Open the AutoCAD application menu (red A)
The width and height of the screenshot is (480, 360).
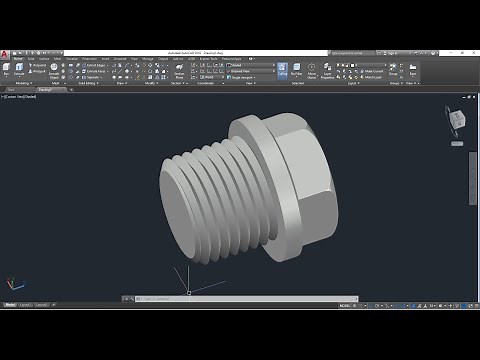5,54
